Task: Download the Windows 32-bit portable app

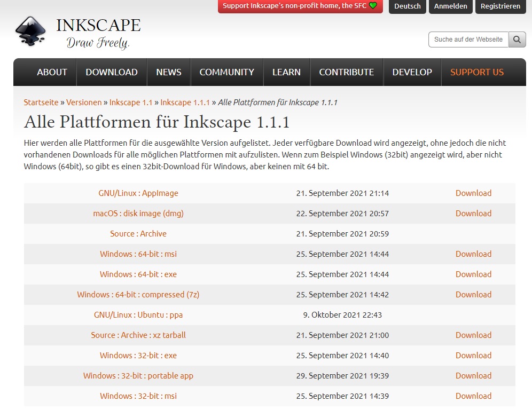Action: point(473,376)
